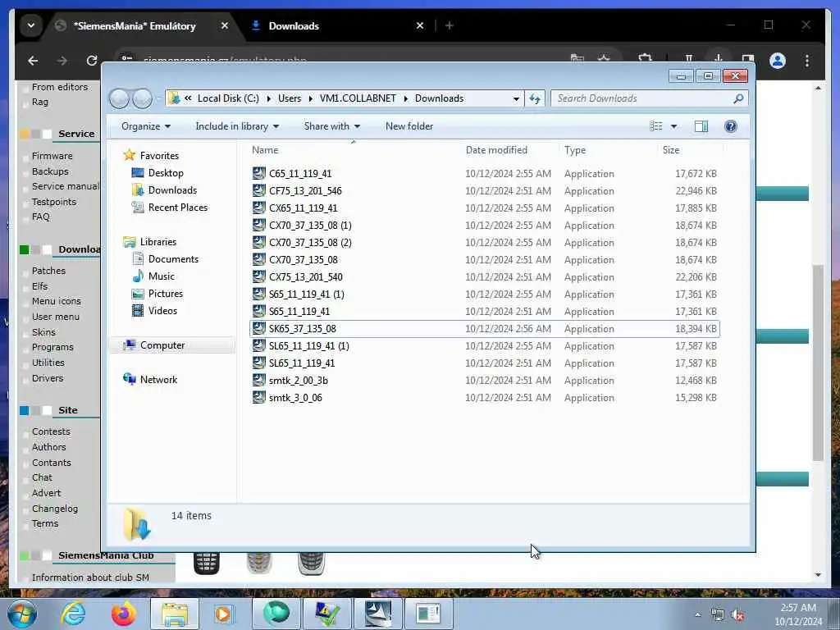The height and width of the screenshot is (630, 840).
Task: Click New folder button
Action: click(409, 126)
